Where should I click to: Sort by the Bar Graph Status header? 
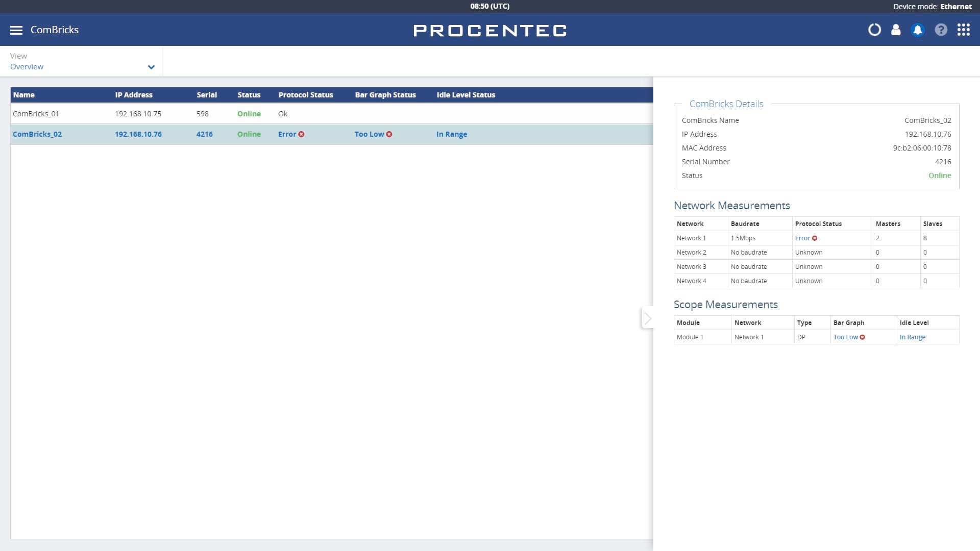pos(385,95)
